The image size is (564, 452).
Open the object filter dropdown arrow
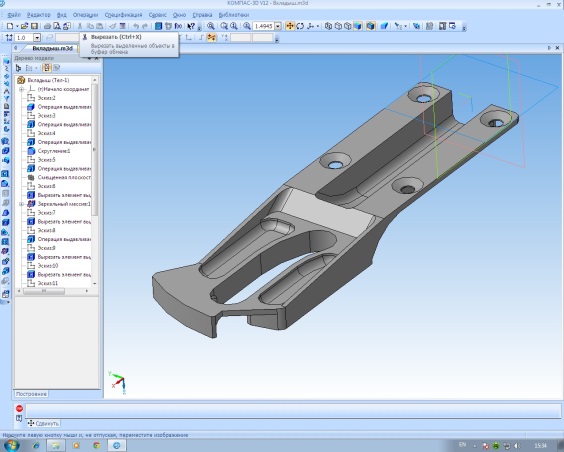point(406,26)
